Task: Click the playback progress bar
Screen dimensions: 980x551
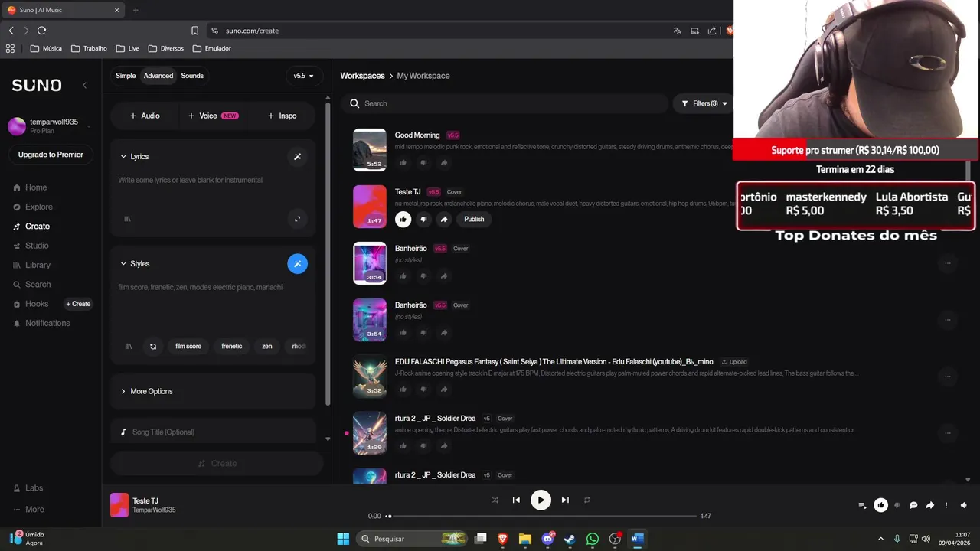Action: (x=544, y=516)
